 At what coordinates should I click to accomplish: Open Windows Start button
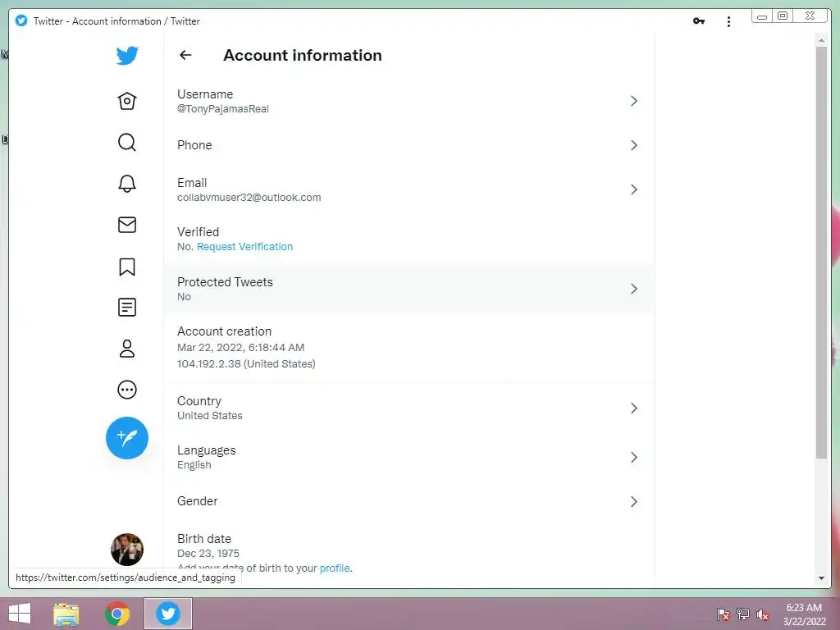20,614
